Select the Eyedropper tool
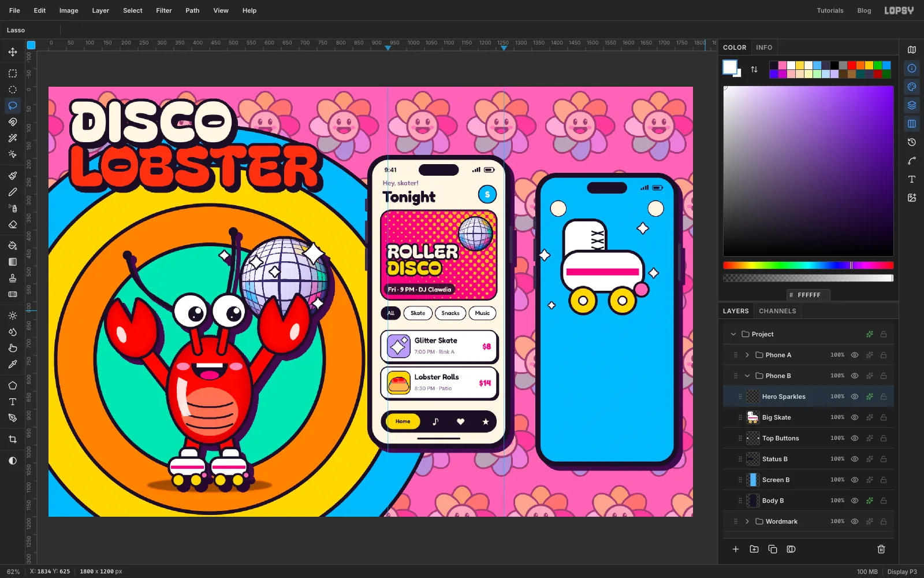Image resolution: width=924 pixels, height=578 pixels. click(13, 364)
